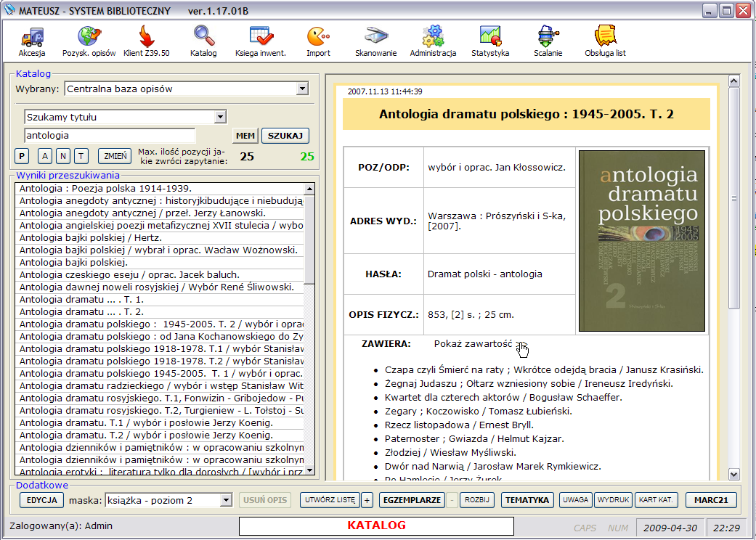
Task: Launch the Klient Z39.50 tool
Action: [147, 41]
